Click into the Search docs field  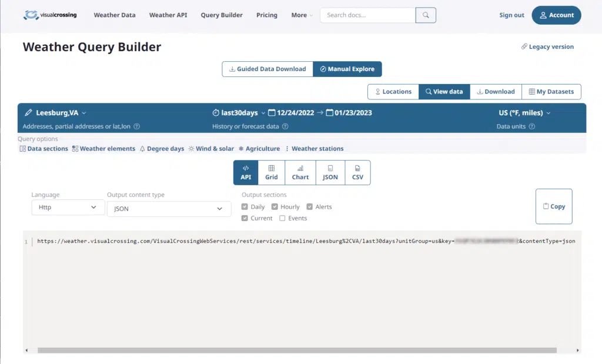(367, 15)
